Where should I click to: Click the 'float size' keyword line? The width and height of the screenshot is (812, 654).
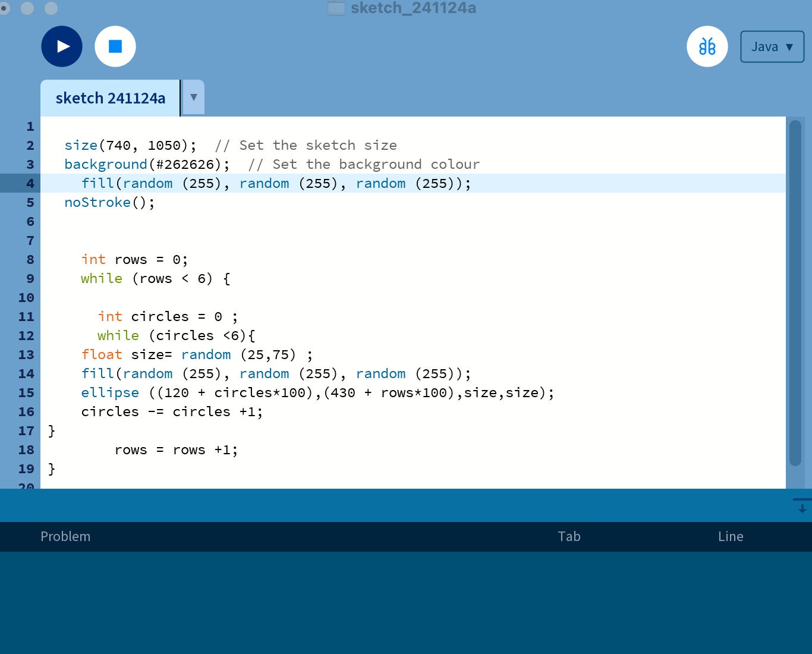pyautogui.click(x=102, y=355)
